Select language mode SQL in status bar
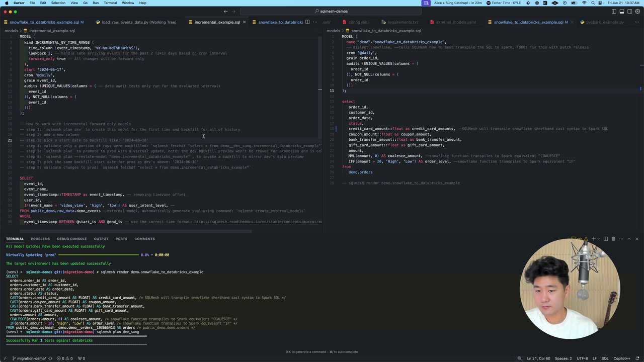The height and width of the screenshot is (362, 644). [x=605, y=358]
